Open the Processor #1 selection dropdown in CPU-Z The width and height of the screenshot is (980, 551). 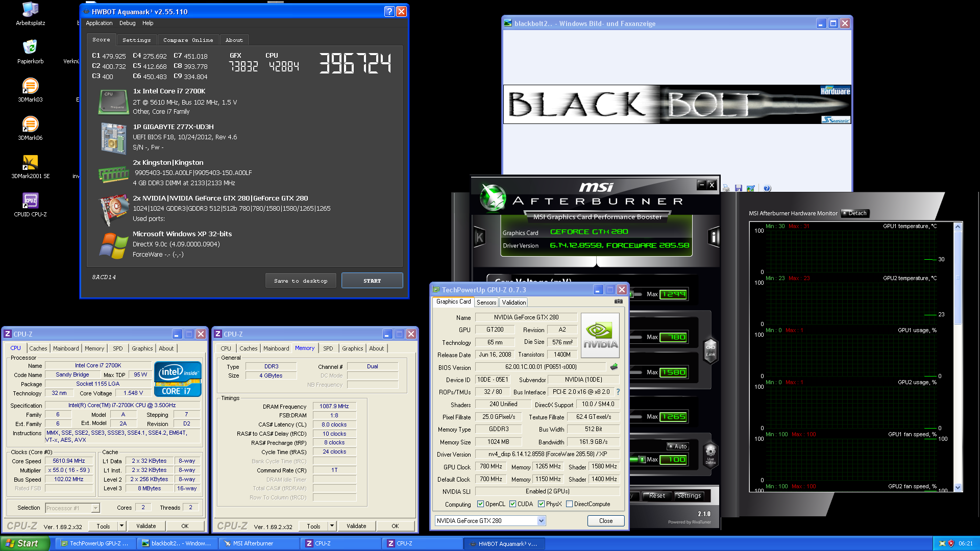click(95, 508)
